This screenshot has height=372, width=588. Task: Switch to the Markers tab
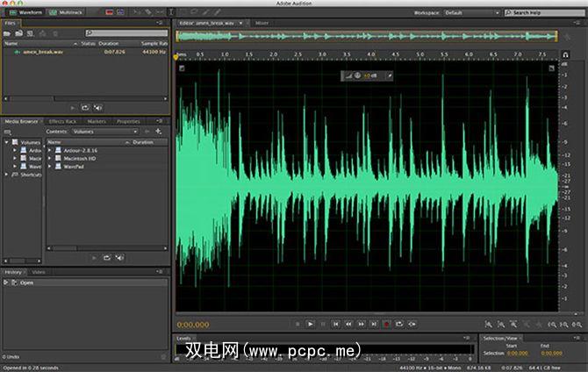[97, 121]
